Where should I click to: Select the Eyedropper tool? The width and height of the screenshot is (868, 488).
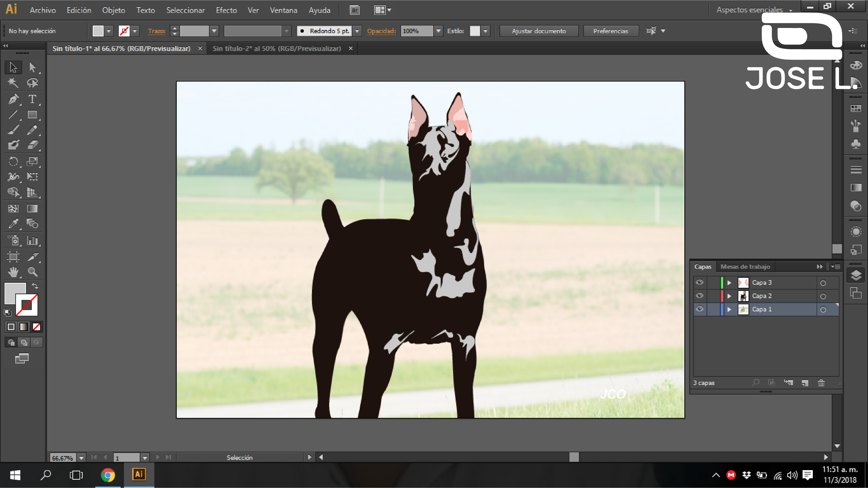14,224
